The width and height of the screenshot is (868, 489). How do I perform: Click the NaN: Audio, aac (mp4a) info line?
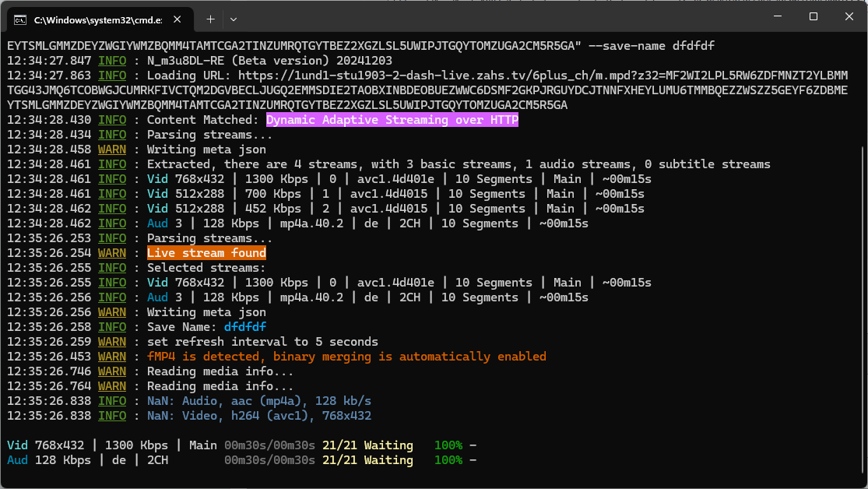[259, 401]
